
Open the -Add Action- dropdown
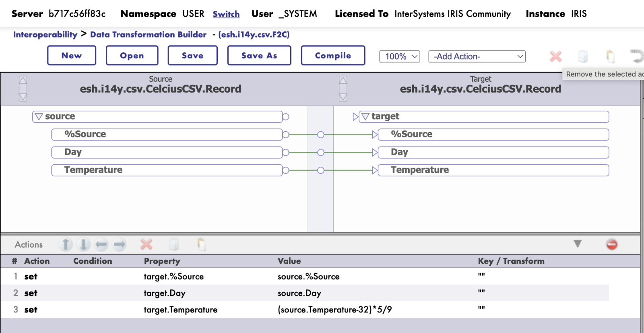point(477,56)
